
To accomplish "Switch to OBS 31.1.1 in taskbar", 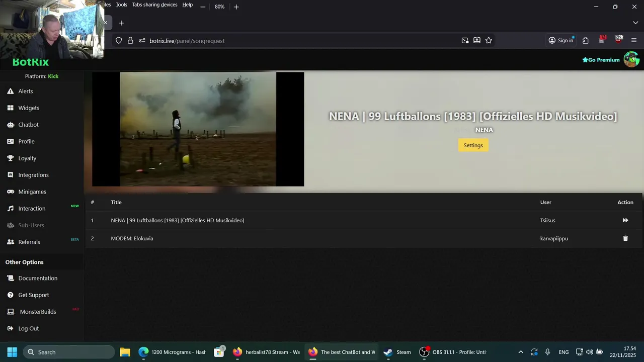I will tap(453, 352).
